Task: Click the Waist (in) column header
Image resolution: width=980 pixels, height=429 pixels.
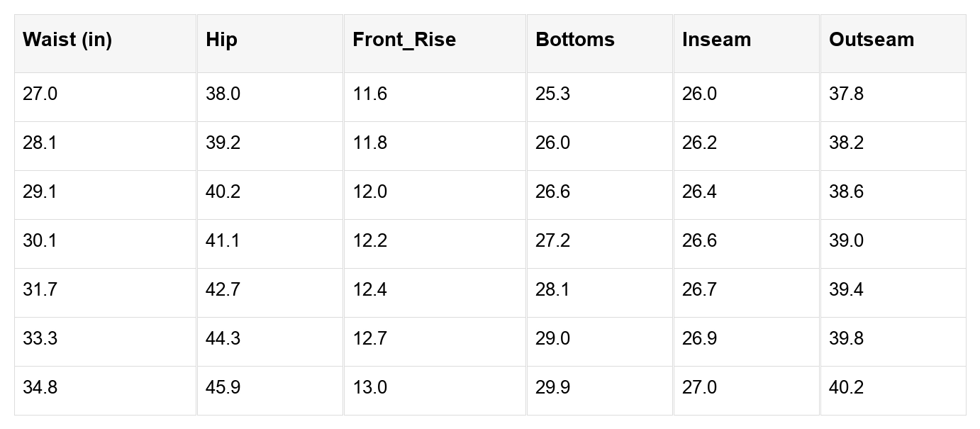Action: (x=105, y=43)
